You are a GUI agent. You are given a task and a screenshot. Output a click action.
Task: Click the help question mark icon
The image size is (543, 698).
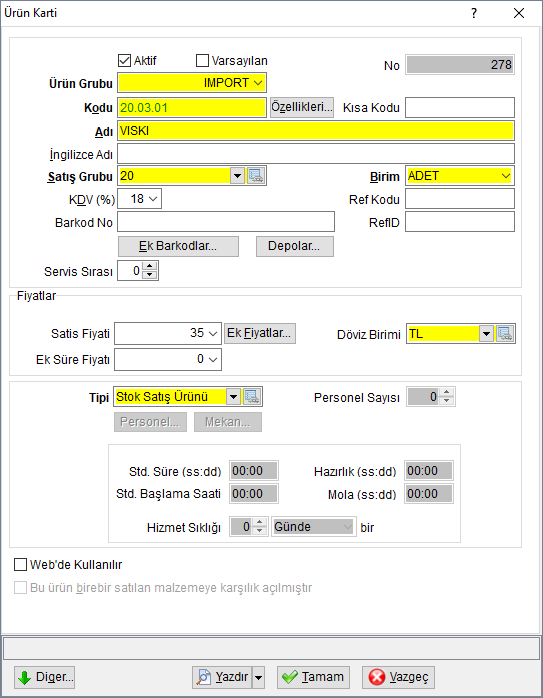[474, 13]
